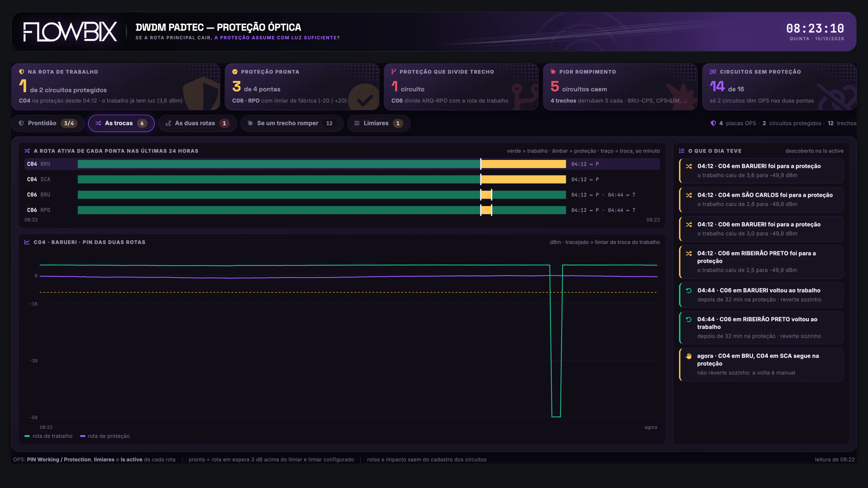Select the C06 BRU timeline row label
This screenshot has width=868, height=488.
[39, 195]
